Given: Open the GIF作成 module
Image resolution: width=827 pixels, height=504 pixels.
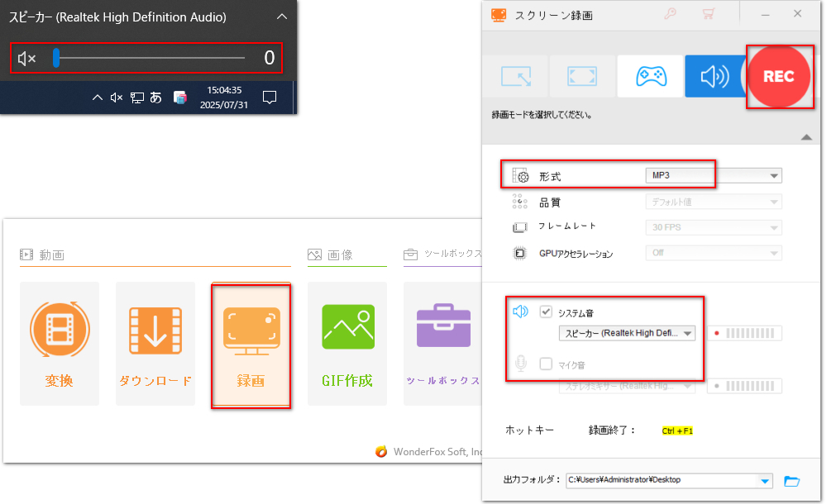Looking at the screenshot, I should click(347, 345).
